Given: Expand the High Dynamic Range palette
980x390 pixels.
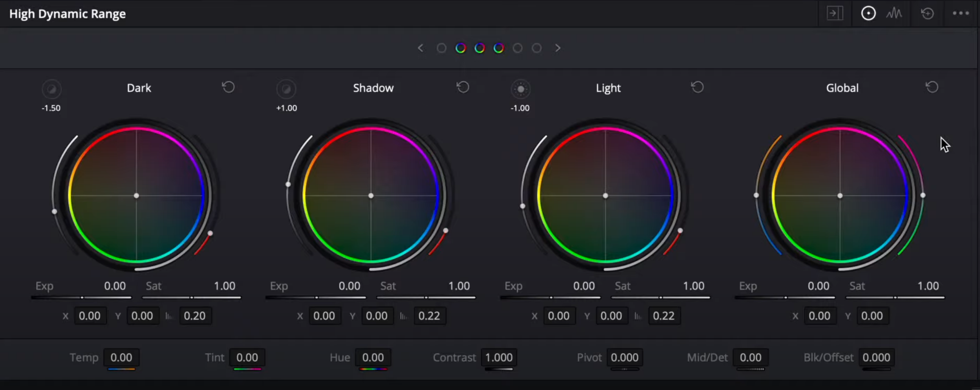Looking at the screenshot, I should coord(835,14).
